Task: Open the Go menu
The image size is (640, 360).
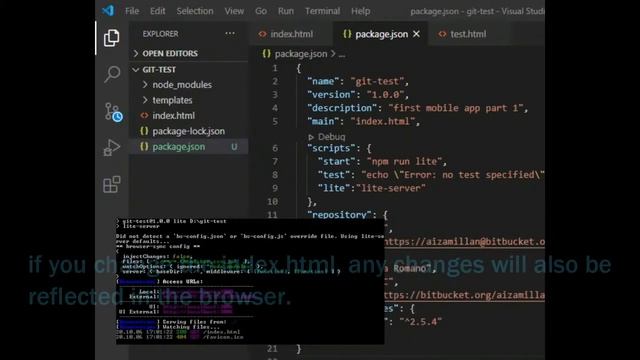Action: click(261, 11)
